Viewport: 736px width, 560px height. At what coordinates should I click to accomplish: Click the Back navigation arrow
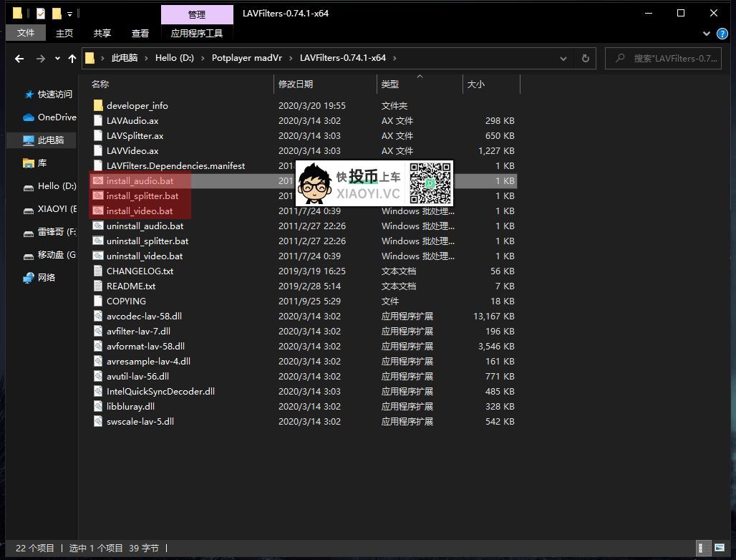(19, 59)
